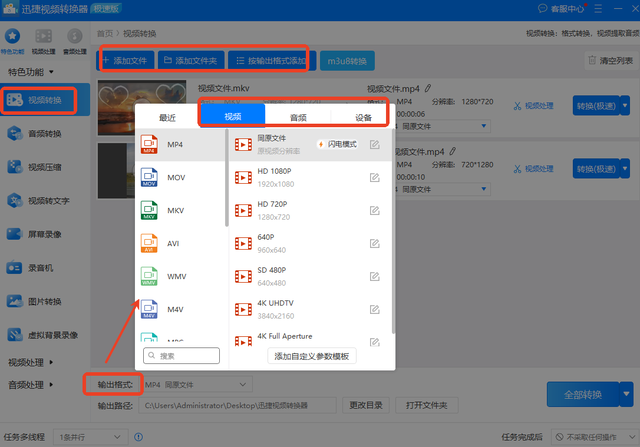Edit the 4K UHDTV preset parameters
The image size is (640, 447).
pos(375,309)
